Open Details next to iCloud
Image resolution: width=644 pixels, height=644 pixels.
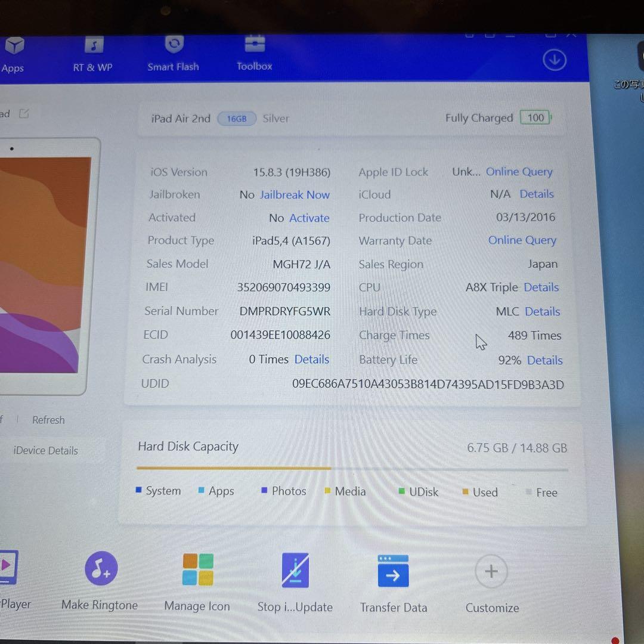pyautogui.click(x=537, y=194)
